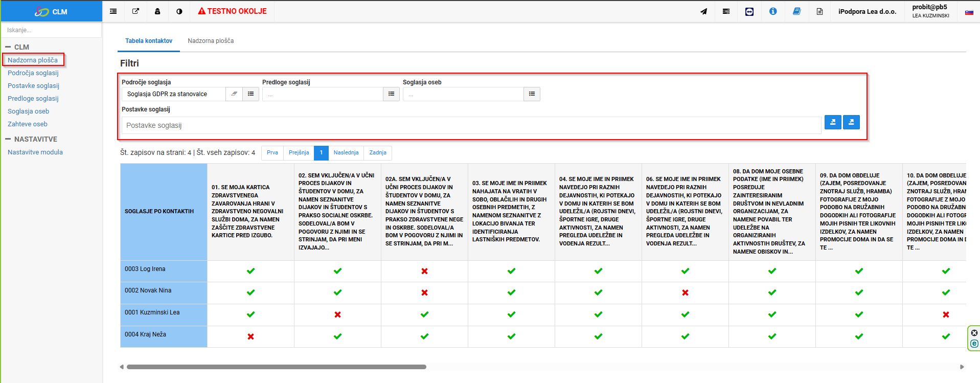
Task: Open Nastavitve modula in the sidebar
Action: (x=35, y=152)
